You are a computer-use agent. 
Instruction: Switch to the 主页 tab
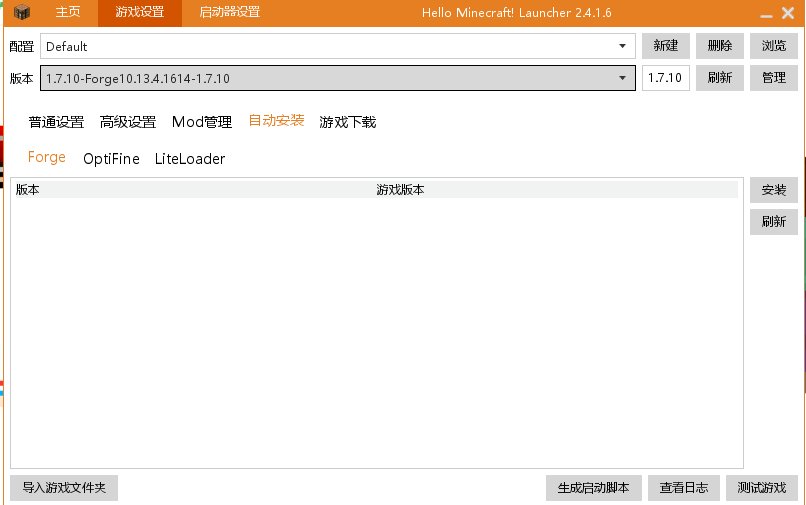[x=68, y=12]
